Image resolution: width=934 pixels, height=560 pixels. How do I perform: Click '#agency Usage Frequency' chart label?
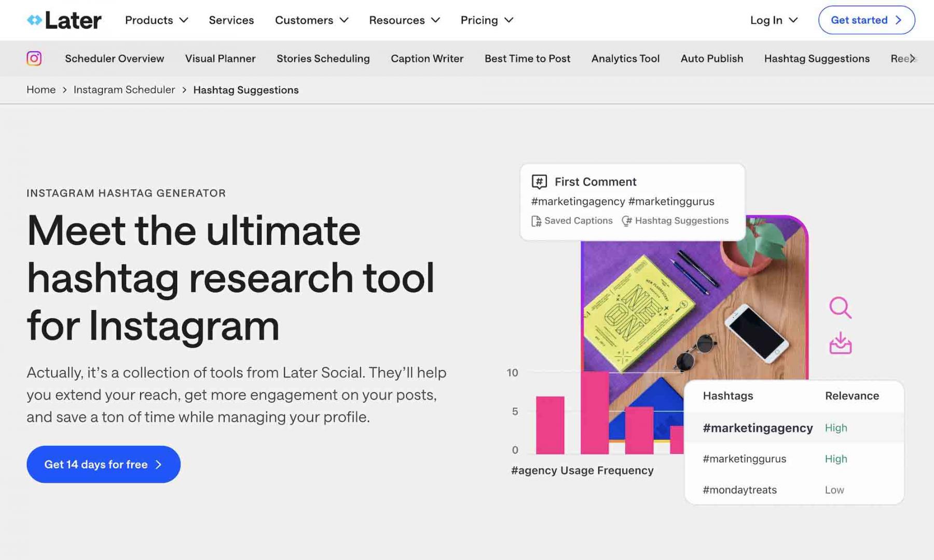582,470
